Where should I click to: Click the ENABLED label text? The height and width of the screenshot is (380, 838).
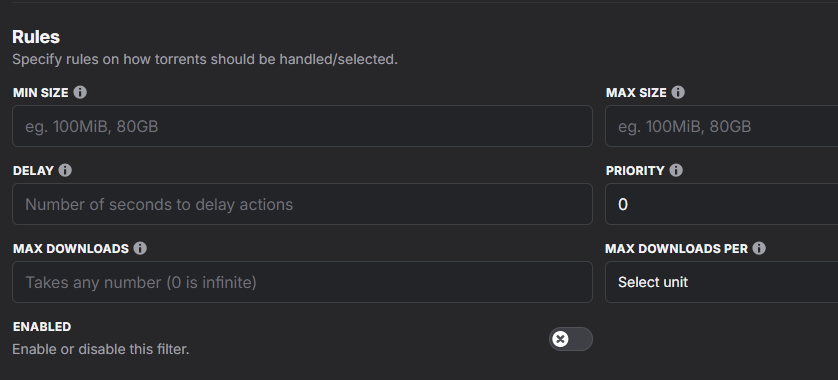tap(42, 327)
